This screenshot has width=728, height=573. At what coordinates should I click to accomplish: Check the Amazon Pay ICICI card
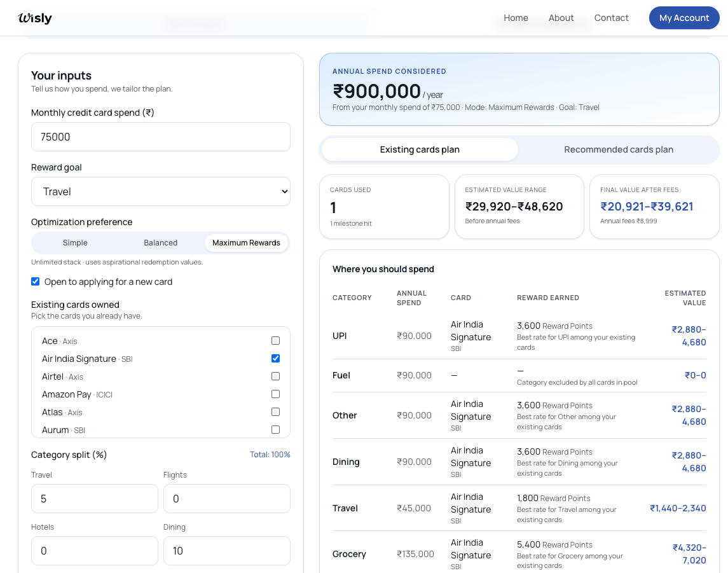click(x=275, y=394)
